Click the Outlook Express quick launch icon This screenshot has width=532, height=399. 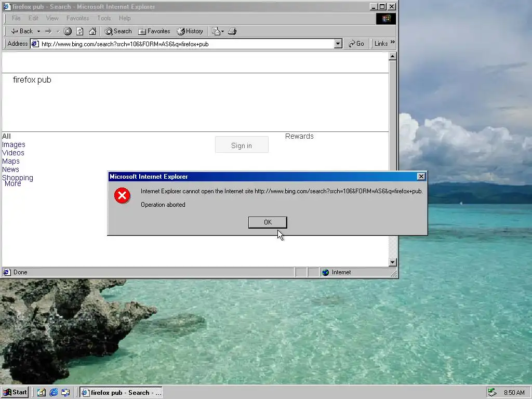point(65,393)
